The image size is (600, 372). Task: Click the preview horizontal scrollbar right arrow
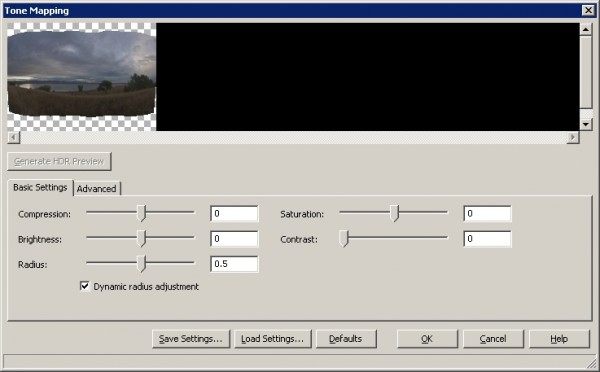(573, 137)
